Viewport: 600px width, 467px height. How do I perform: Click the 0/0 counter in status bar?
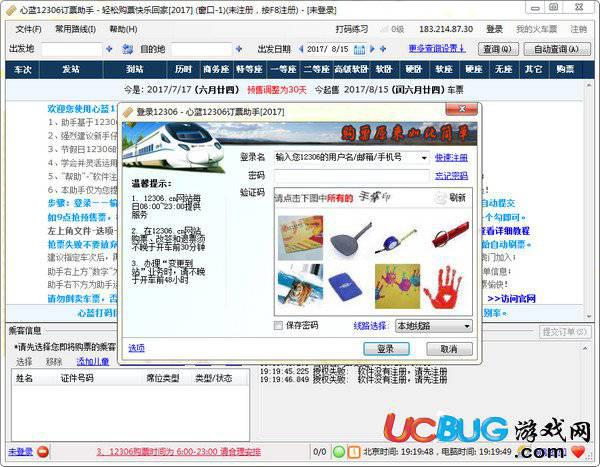click(320, 452)
